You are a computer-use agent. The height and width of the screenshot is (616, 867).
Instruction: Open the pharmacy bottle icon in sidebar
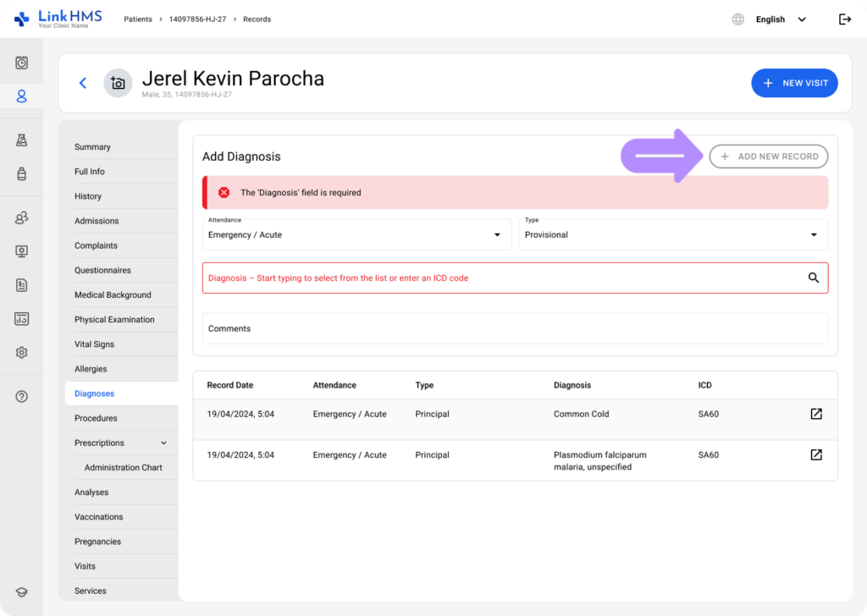point(22,174)
